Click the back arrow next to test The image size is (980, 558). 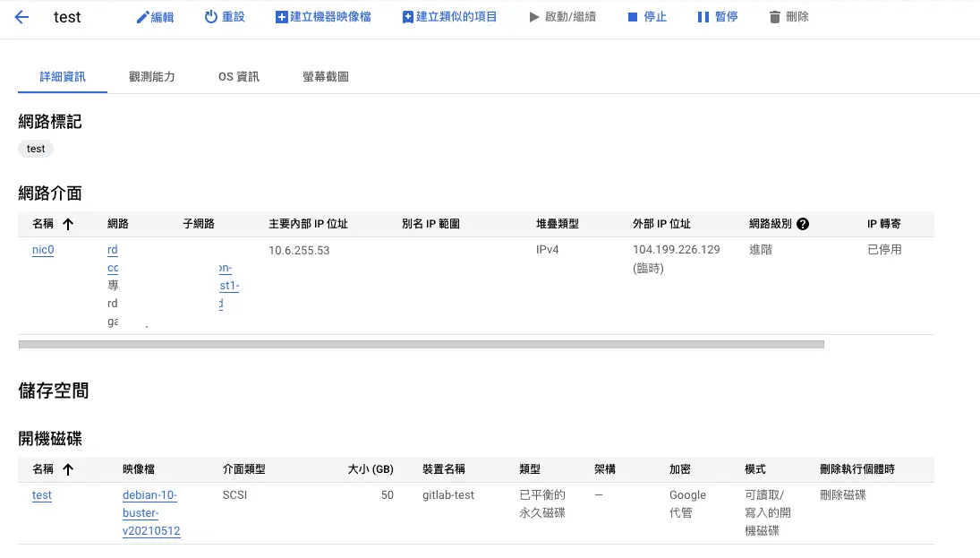21,16
